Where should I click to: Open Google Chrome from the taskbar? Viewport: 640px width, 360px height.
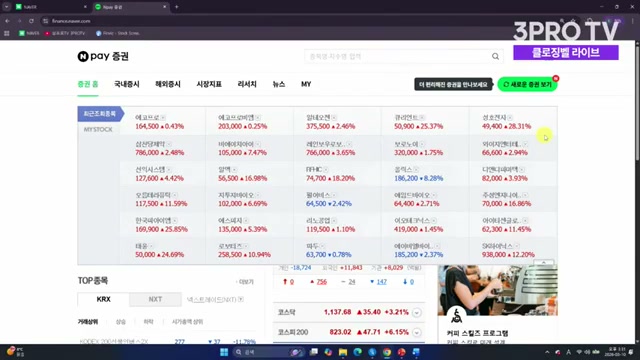[x=387, y=352]
